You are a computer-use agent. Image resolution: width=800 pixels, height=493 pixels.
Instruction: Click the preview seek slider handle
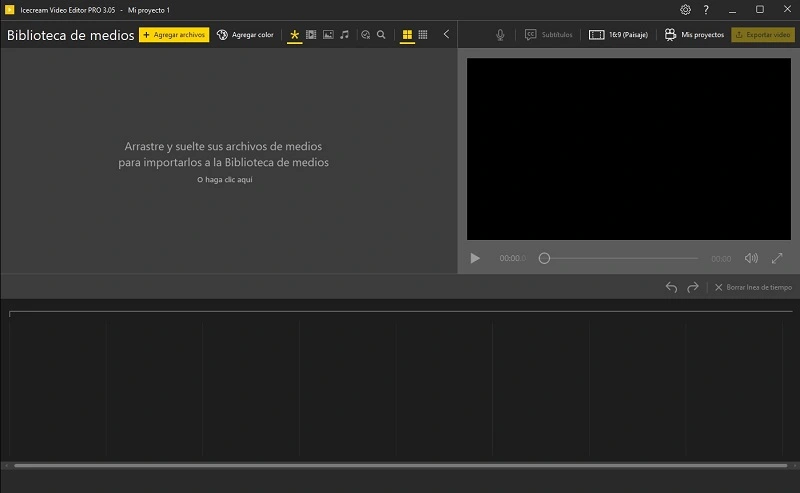click(544, 258)
